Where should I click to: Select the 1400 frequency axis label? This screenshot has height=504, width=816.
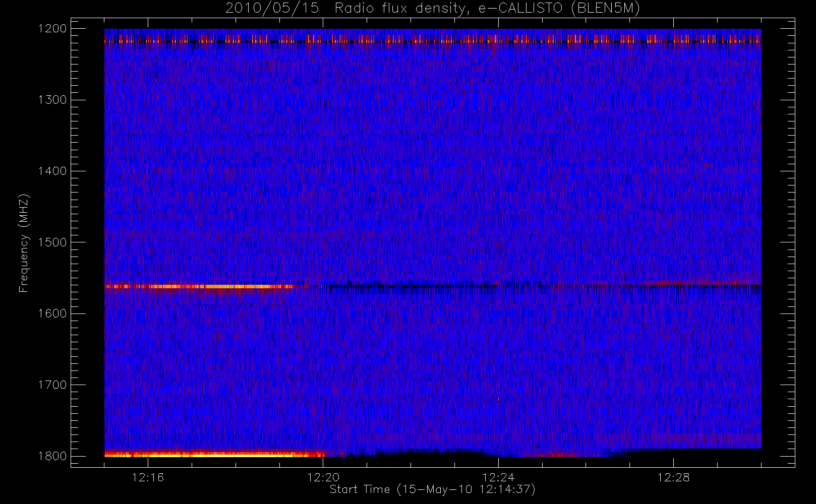tap(52, 171)
